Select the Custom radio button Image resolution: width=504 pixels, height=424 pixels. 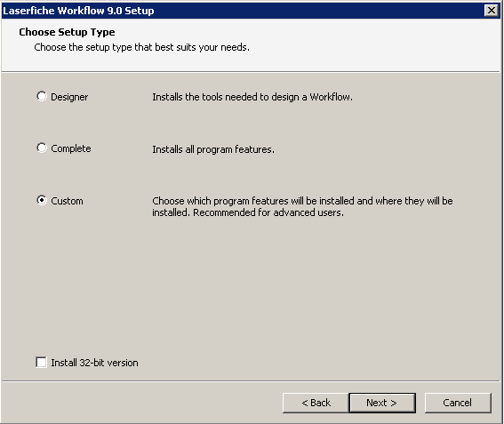click(42, 200)
